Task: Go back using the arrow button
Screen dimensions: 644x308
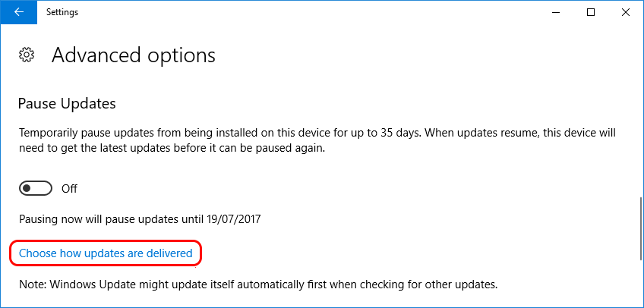Action: coord(18,12)
